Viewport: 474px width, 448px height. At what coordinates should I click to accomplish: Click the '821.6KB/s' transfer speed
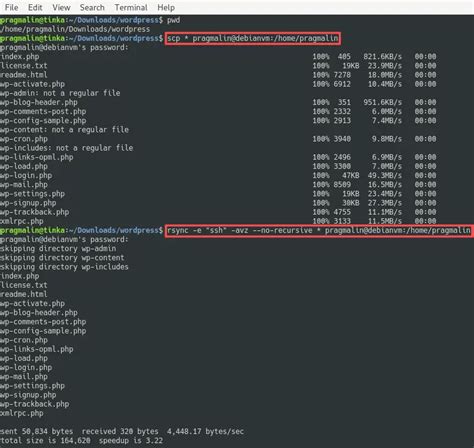click(383, 57)
